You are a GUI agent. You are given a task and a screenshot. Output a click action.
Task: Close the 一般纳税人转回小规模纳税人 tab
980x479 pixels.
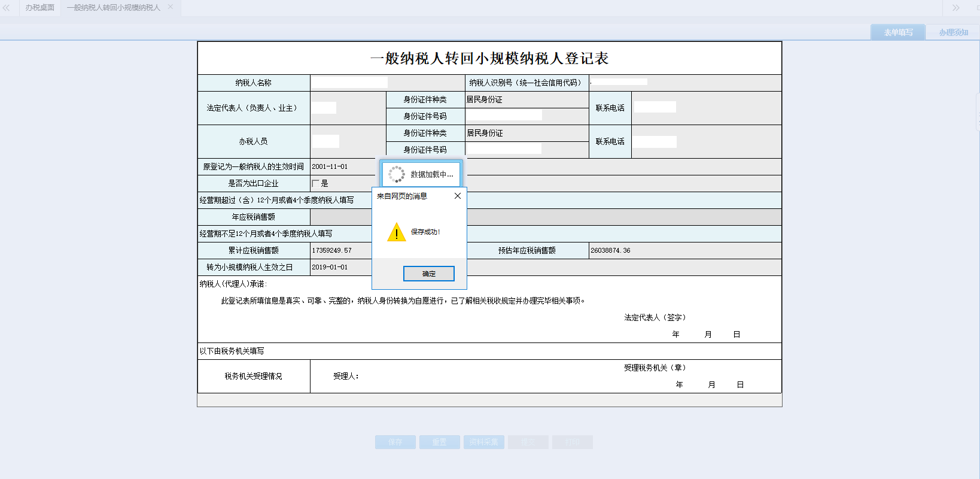[x=171, y=7]
